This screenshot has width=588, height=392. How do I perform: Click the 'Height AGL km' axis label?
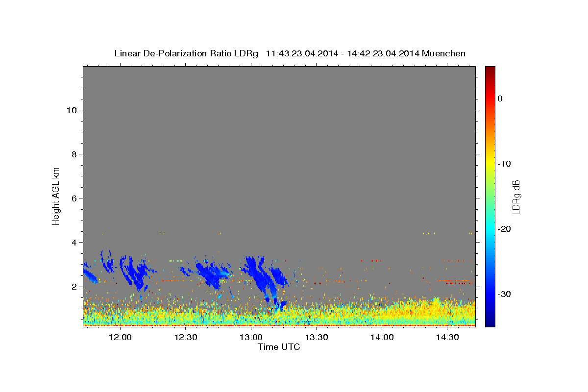[56, 196]
